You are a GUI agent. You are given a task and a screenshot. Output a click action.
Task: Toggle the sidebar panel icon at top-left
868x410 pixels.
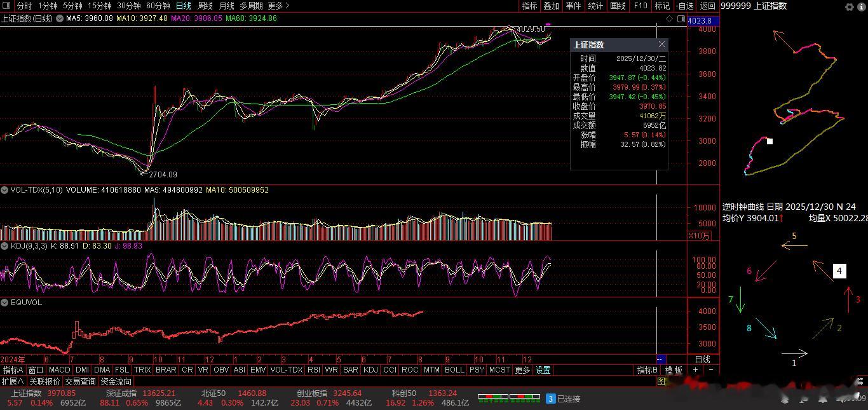point(6,6)
